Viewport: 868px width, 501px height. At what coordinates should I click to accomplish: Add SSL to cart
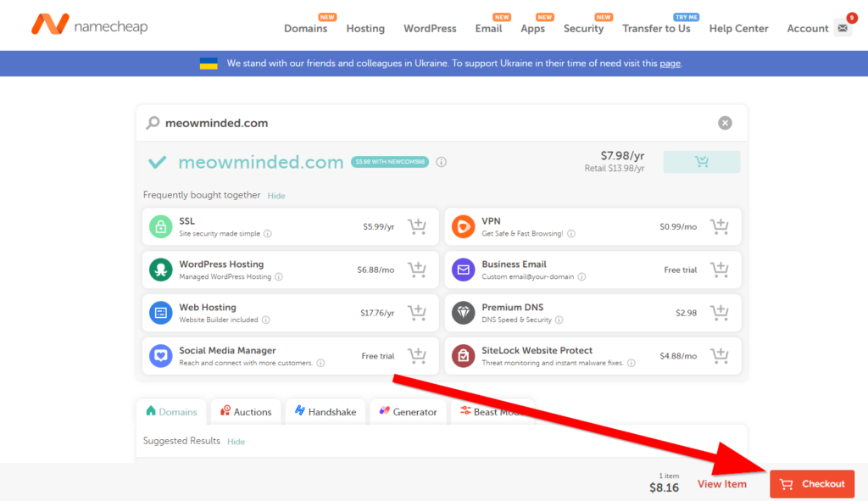coord(416,226)
